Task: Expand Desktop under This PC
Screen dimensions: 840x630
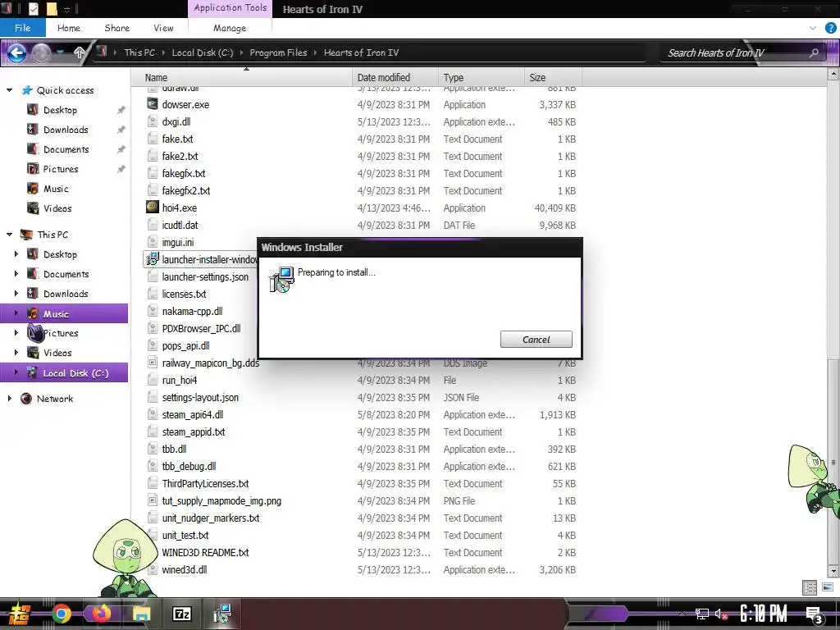Action: pos(16,254)
